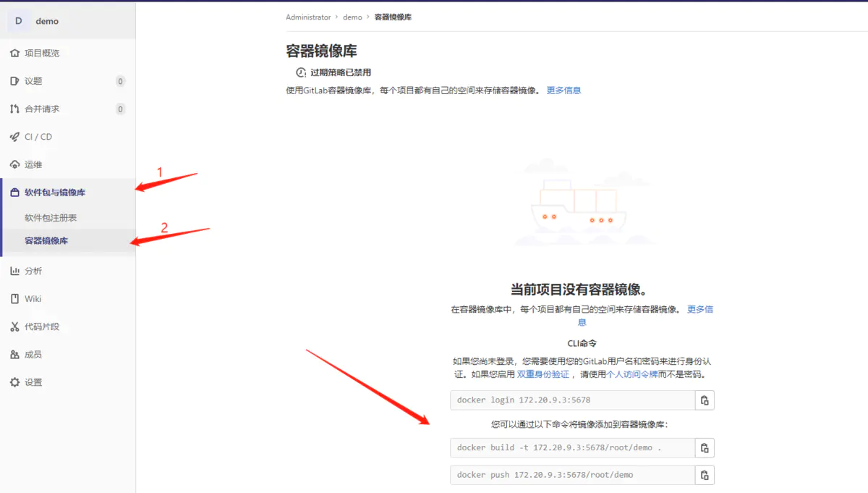Copy the docker push command

click(705, 475)
